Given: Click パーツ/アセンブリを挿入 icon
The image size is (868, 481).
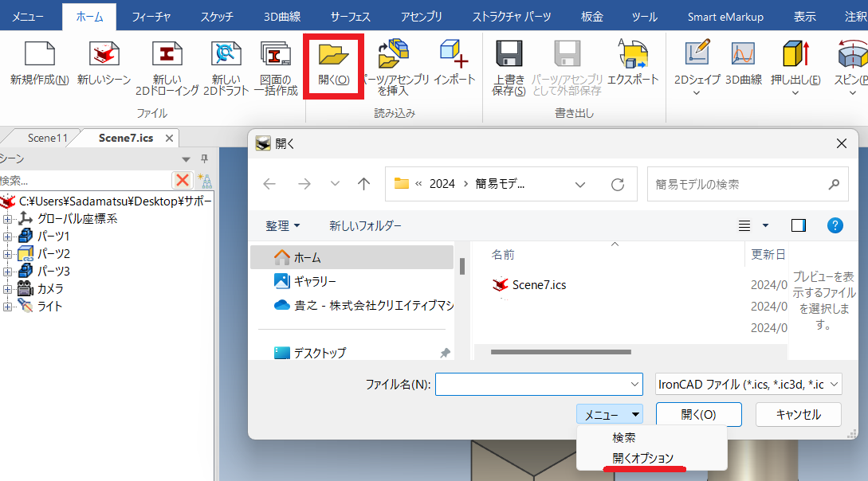Looking at the screenshot, I should coord(394,54).
